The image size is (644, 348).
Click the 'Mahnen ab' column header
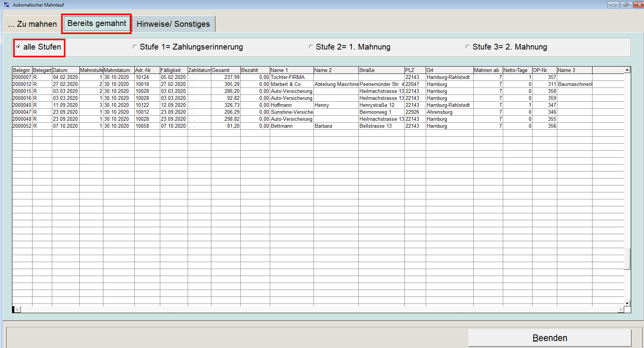click(488, 70)
